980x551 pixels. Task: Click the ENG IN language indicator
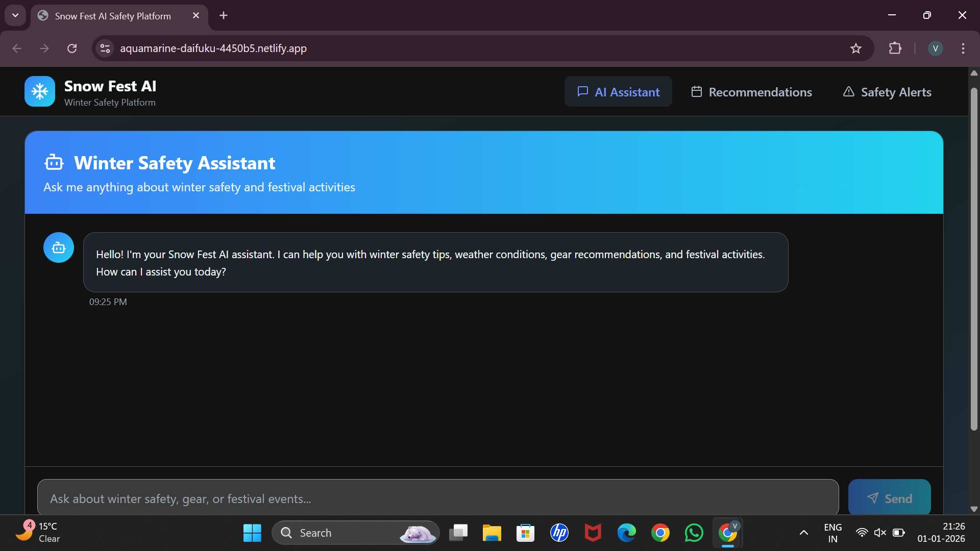pyautogui.click(x=833, y=533)
